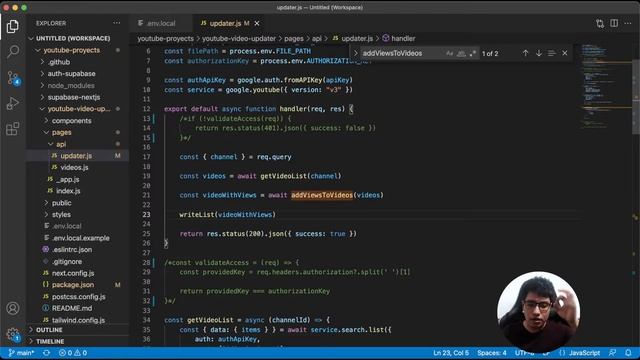Image resolution: width=640 pixels, height=360 pixels.
Task: Open the Manage gear icon
Action: [13, 334]
